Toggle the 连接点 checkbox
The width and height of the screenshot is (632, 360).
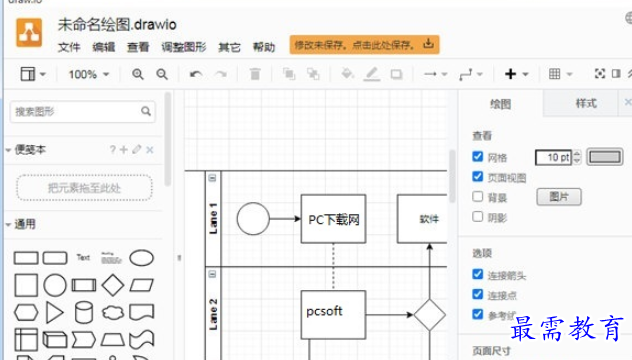(x=478, y=294)
